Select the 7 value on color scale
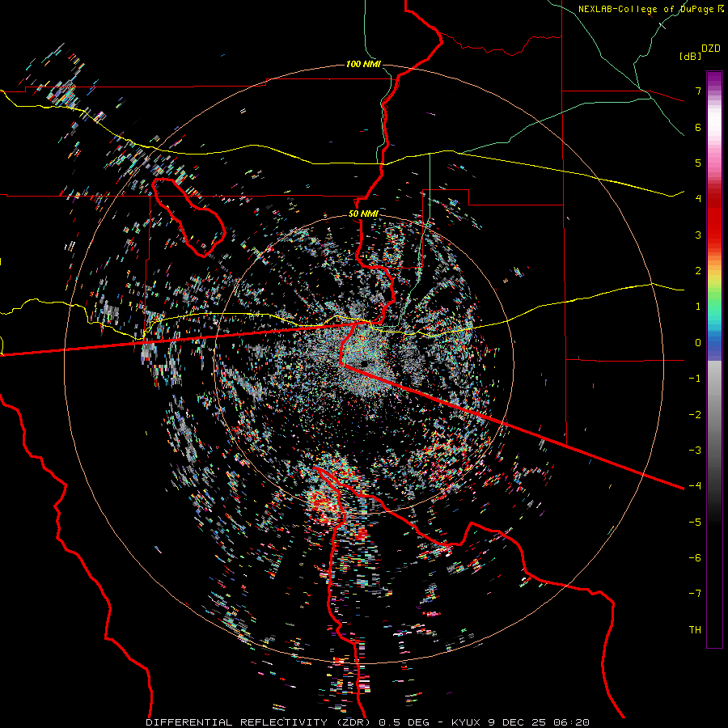 698,91
